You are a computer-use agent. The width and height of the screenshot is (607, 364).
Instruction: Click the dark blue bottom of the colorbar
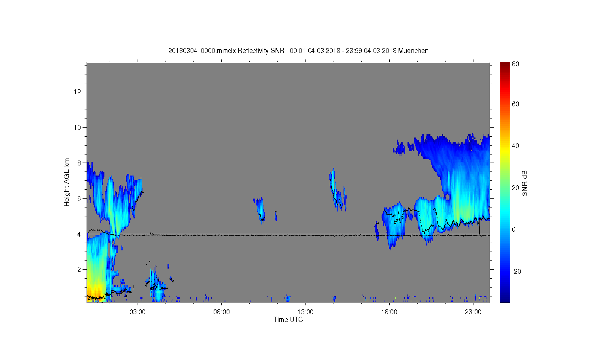505,298
